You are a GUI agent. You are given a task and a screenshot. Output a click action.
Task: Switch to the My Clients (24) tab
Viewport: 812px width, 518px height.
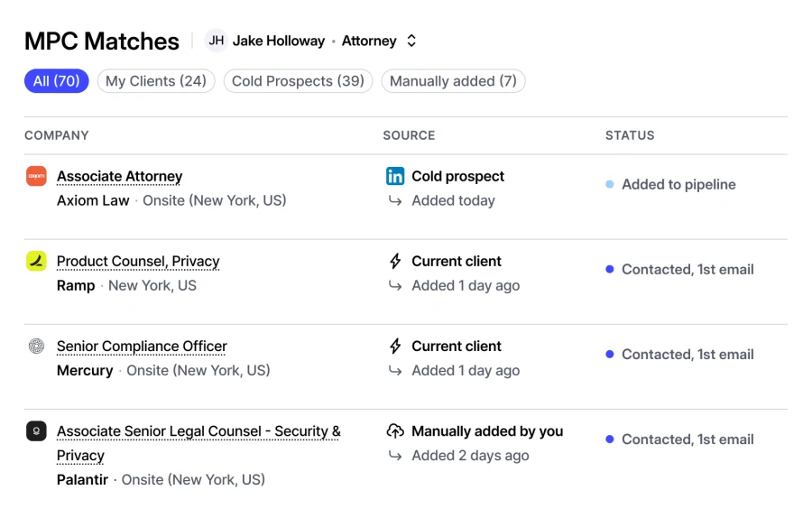pos(156,81)
